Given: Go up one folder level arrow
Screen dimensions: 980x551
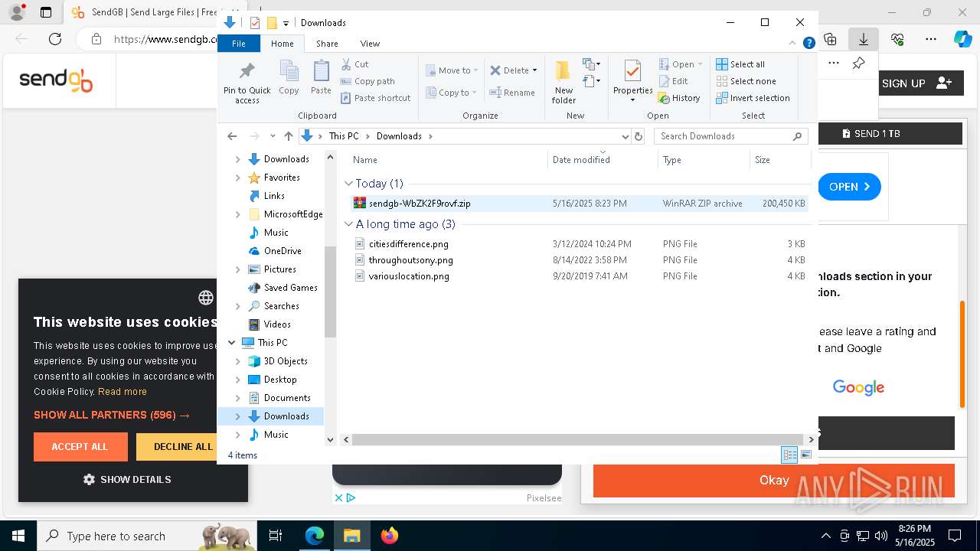Looking at the screenshot, I should click(x=288, y=136).
